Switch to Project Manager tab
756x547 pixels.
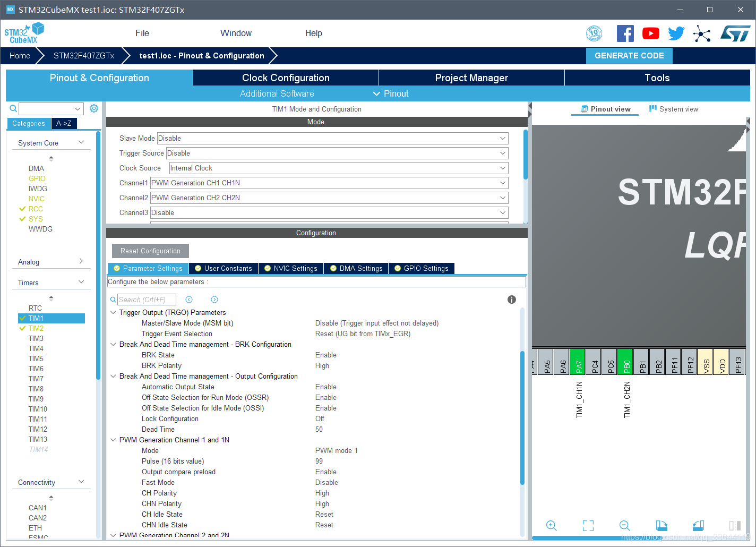(471, 78)
